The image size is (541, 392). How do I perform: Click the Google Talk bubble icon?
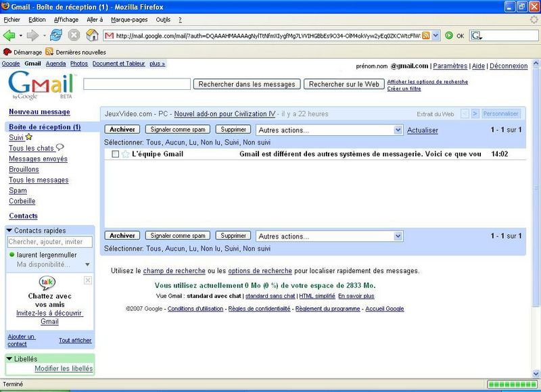pyautogui.click(x=47, y=283)
